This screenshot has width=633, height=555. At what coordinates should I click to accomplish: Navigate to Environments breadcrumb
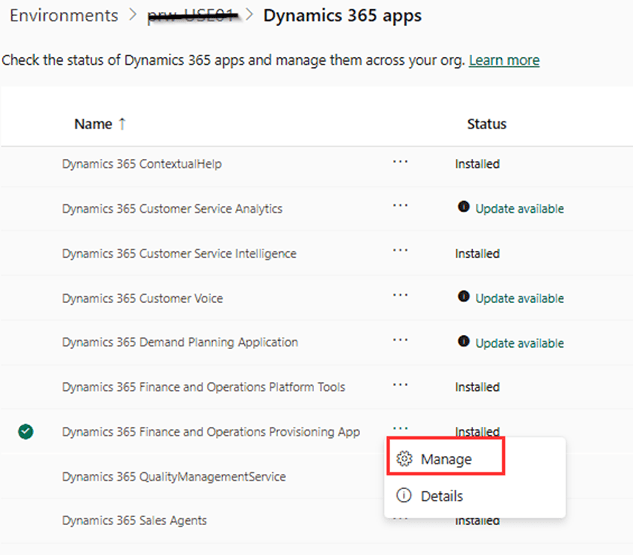click(63, 16)
